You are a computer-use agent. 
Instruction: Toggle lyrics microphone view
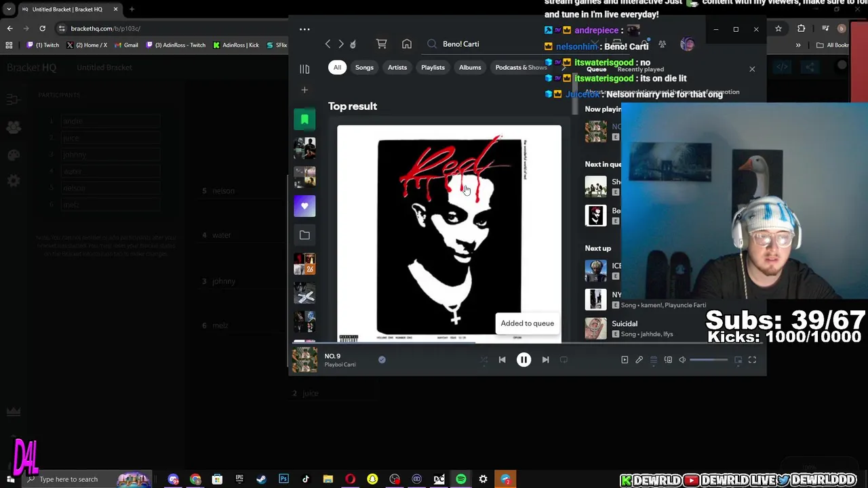(x=639, y=360)
